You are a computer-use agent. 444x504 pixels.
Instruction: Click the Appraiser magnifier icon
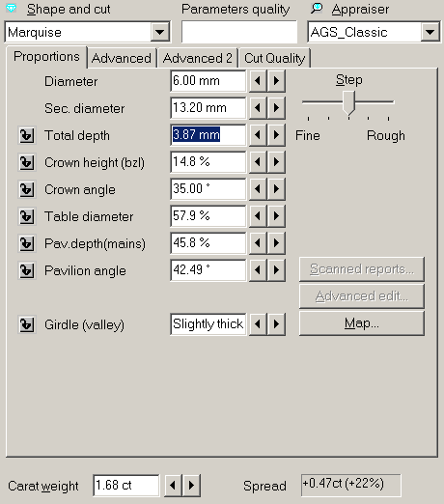[317, 9]
